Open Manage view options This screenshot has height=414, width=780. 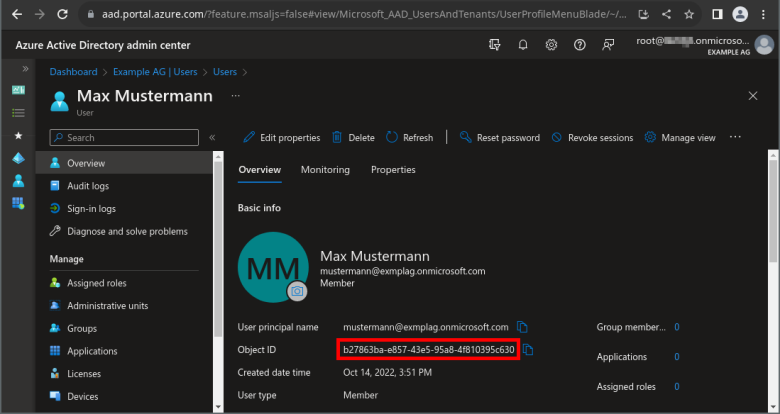(x=680, y=138)
